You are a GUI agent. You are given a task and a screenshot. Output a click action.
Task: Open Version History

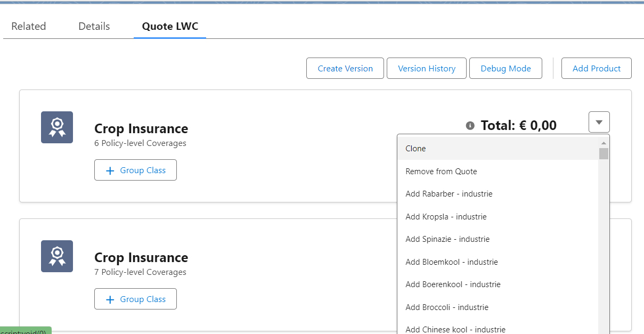coord(426,68)
